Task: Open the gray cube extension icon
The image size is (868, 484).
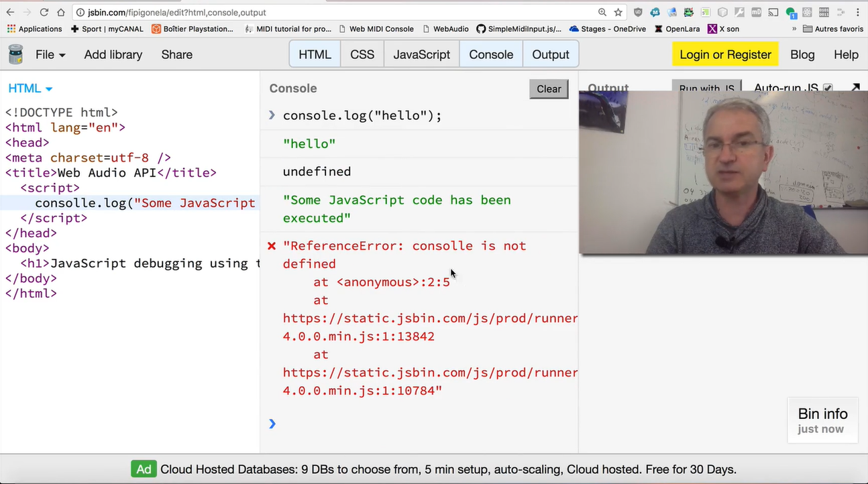Action: click(722, 12)
